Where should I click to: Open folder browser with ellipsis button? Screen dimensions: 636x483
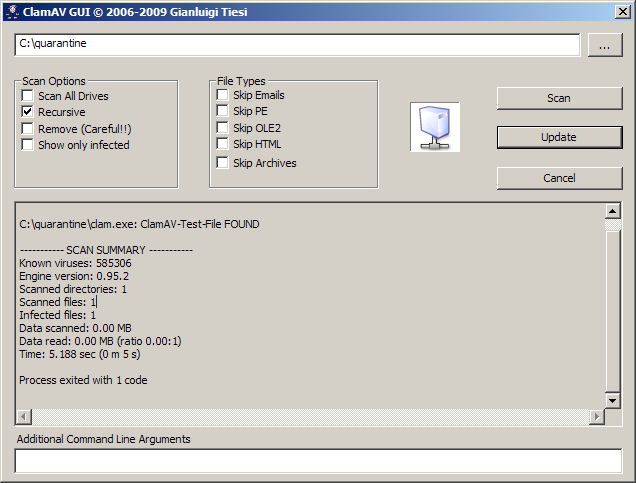(x=605, y=46)
